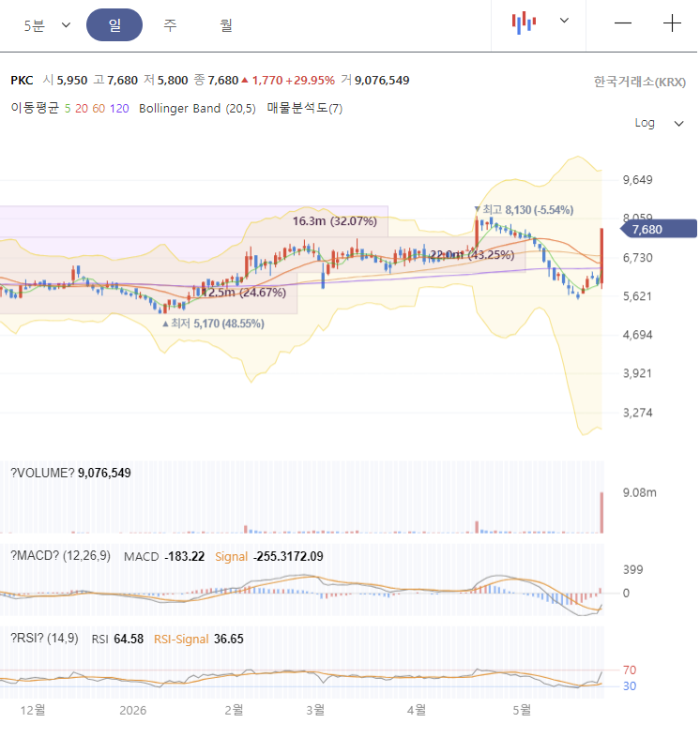Image resolution: width=700 pixels, height=738 pixels.
Task: Open the Log scale dropdown
Action: 659,124
